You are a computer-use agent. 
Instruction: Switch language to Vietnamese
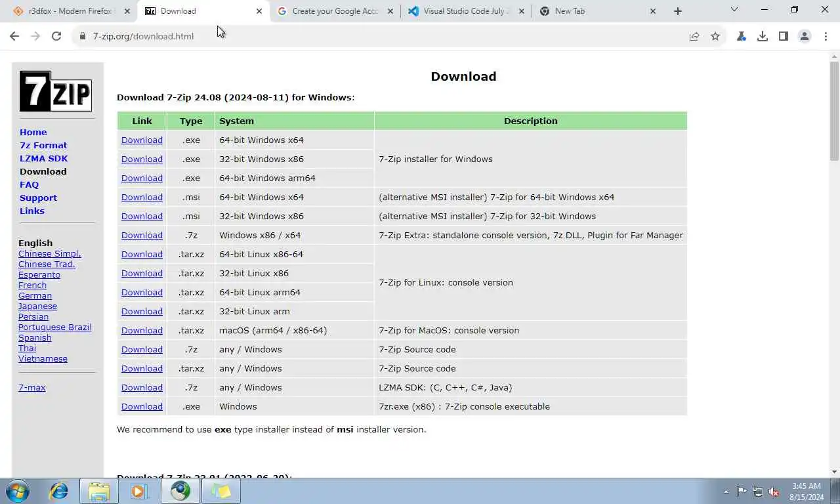[x=43, y=358]
